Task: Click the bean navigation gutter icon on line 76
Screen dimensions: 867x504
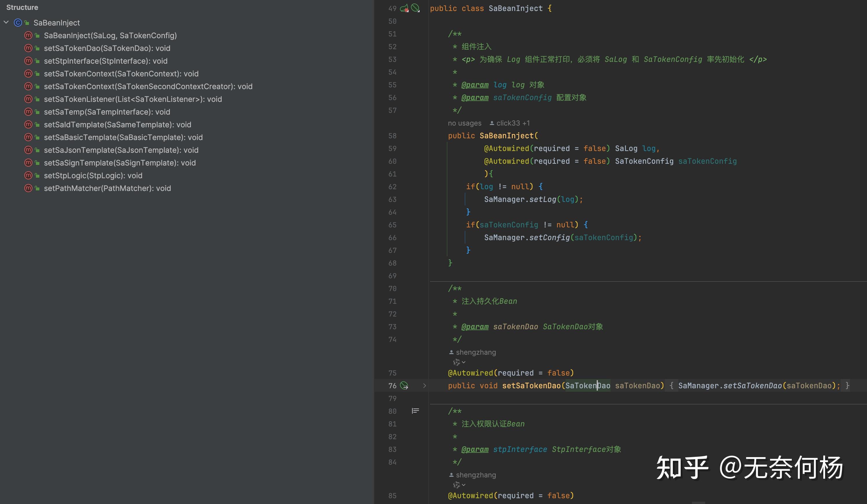Action: [404, 386]
